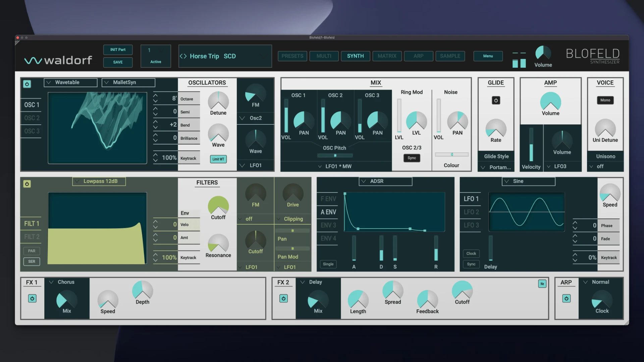Enable the FX 2 power toggle
644x362 pixels.
coord(283,298)
